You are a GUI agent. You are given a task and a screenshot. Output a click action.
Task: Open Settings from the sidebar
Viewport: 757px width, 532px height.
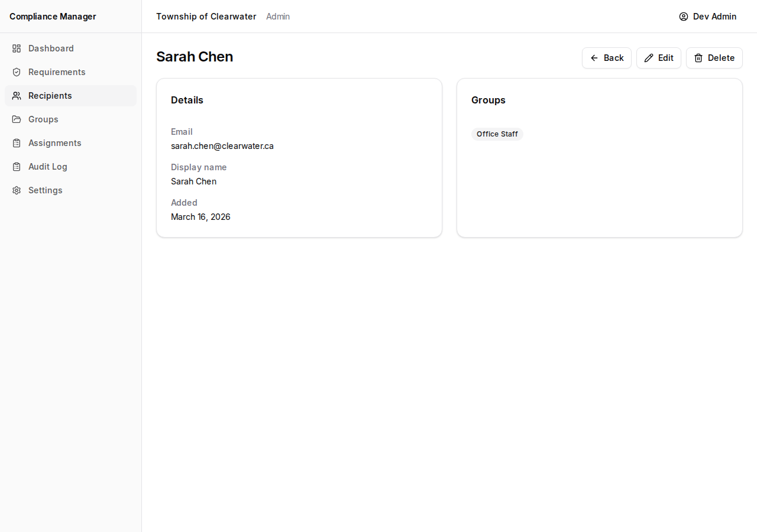(70, 190)
